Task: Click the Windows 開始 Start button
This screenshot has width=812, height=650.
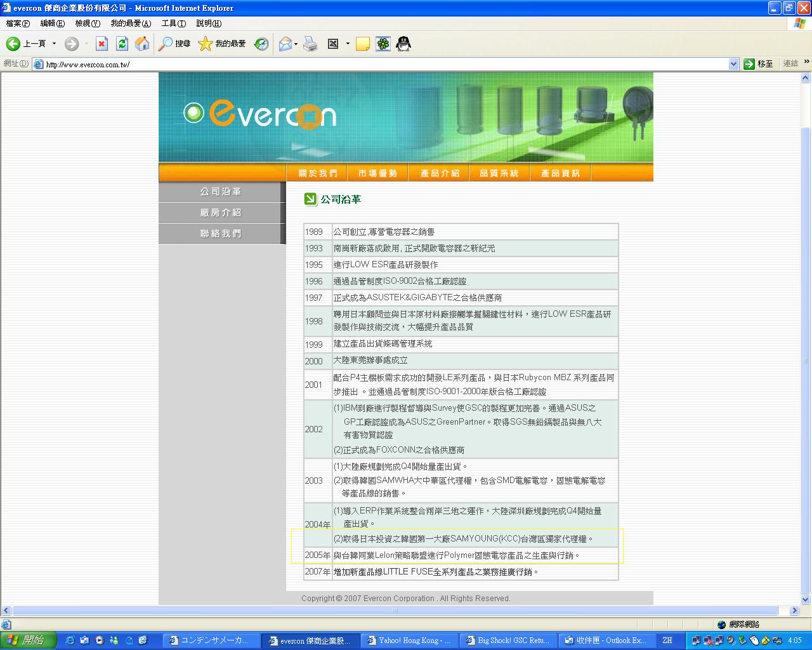Action: point(29,640)
